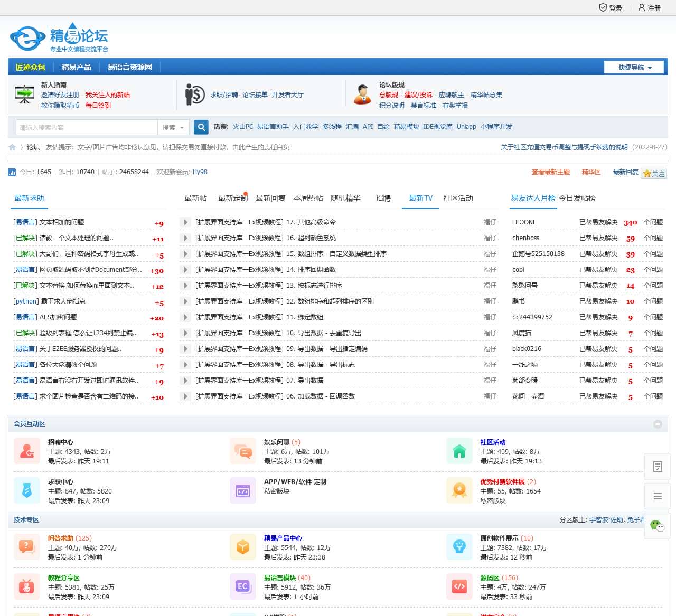Open the APP/WEB/软件 定制 code icon
Viewport: 676px width, 616px height.
coord(243,491)
